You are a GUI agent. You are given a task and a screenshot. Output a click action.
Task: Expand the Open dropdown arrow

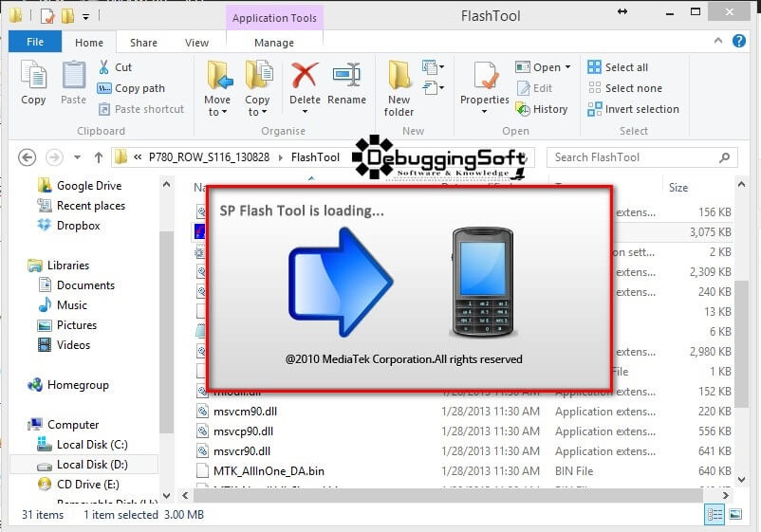click(567, 67)
